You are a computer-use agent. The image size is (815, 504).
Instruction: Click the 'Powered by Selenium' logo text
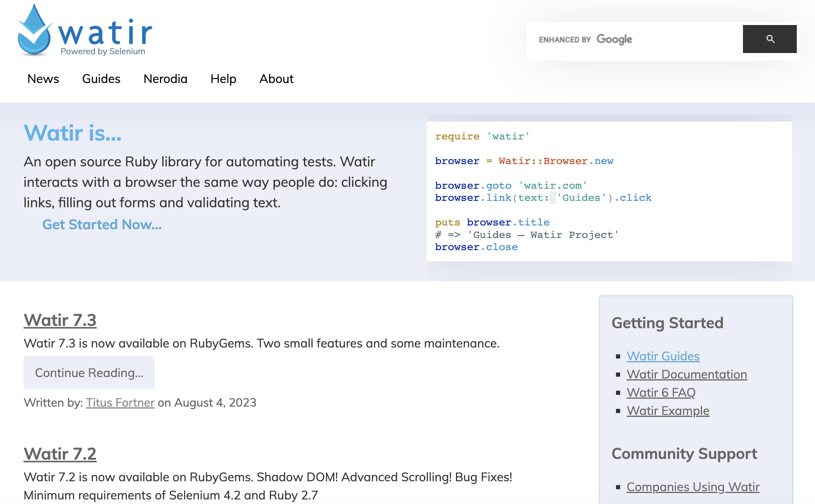click(x=103, y=52)
